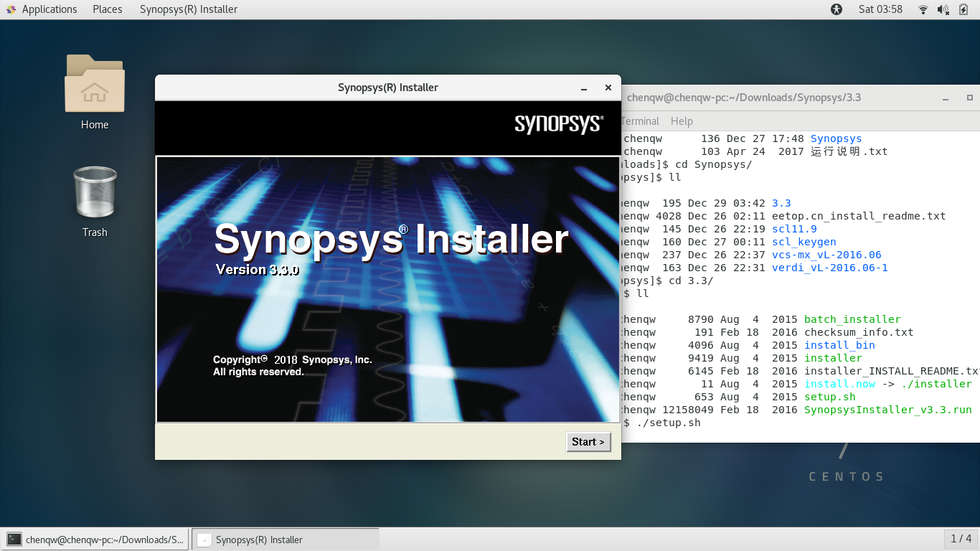The height and width of the screenshot is (551, 980).
Task: Open the workspace switcher showing 1 / 4
Action: tap(961, 538)
